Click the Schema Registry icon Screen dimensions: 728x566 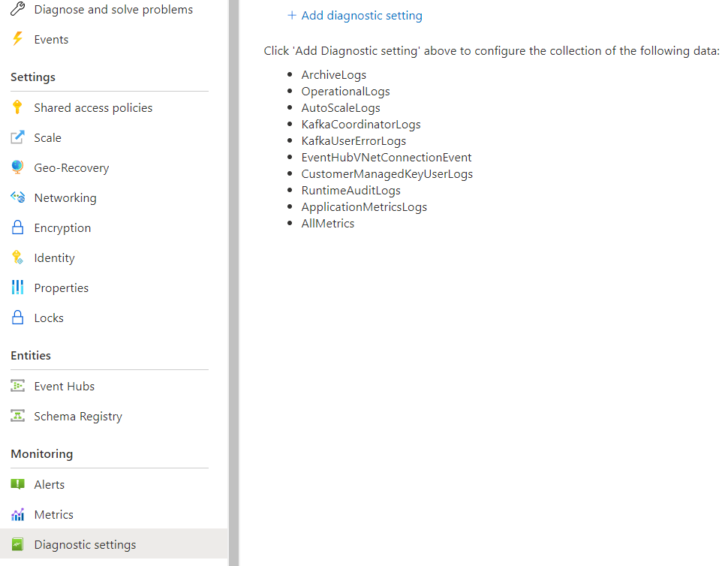tap(18, 417)
